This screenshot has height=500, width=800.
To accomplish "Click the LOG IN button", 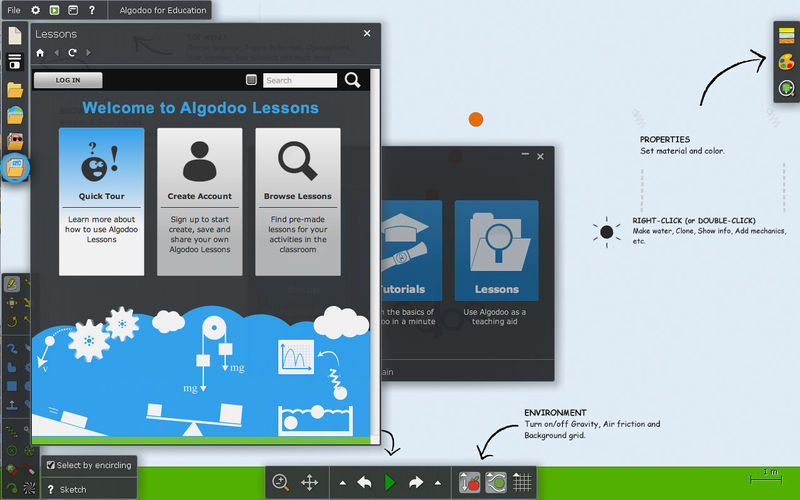I will tap(68, 80).
